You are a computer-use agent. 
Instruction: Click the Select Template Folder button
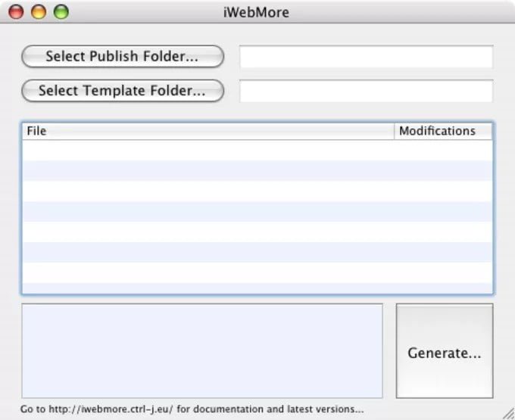coord(122,91)
